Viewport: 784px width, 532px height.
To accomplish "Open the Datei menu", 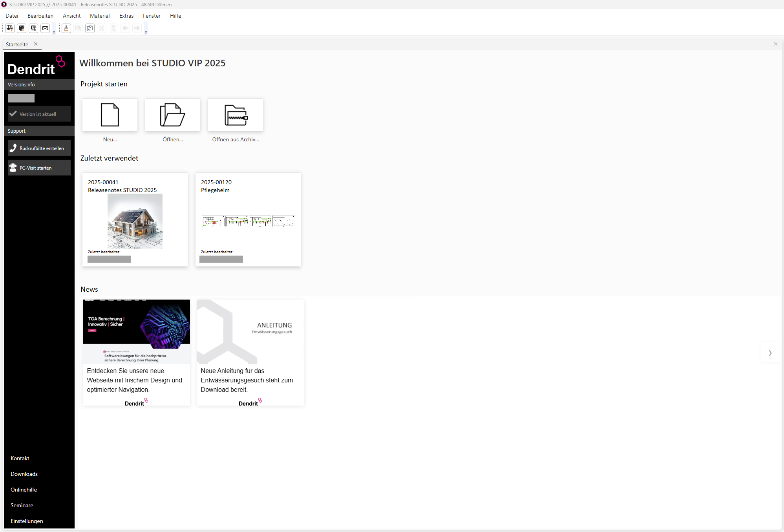I will (12, 16).
